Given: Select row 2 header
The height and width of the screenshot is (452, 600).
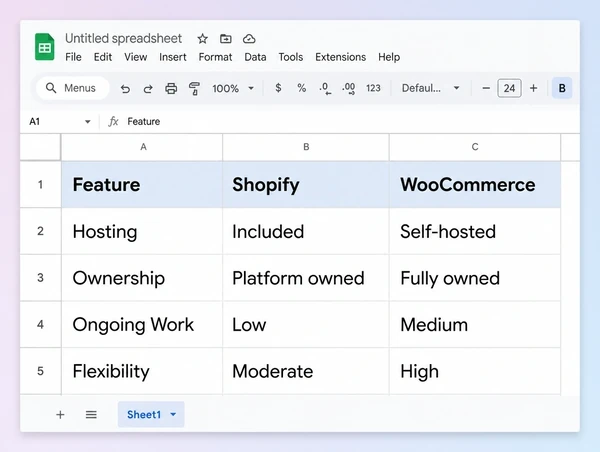Looking at the screenshot, I should tap(40, 231).
